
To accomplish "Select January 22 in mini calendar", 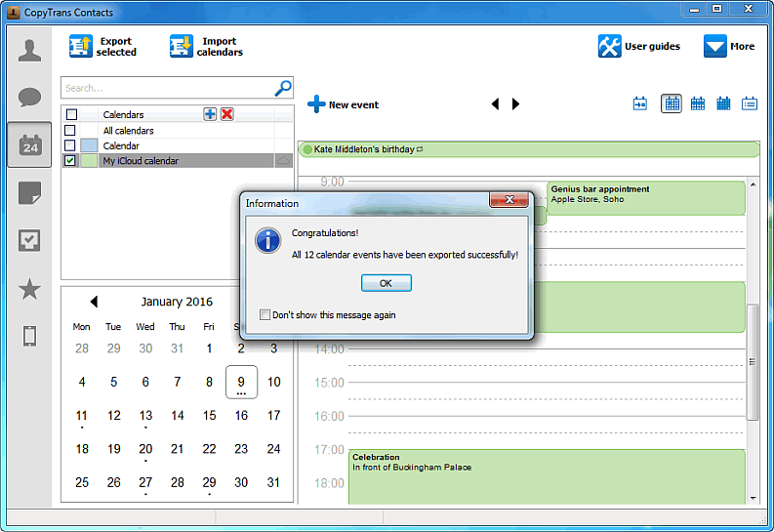I will coord(209,449).
